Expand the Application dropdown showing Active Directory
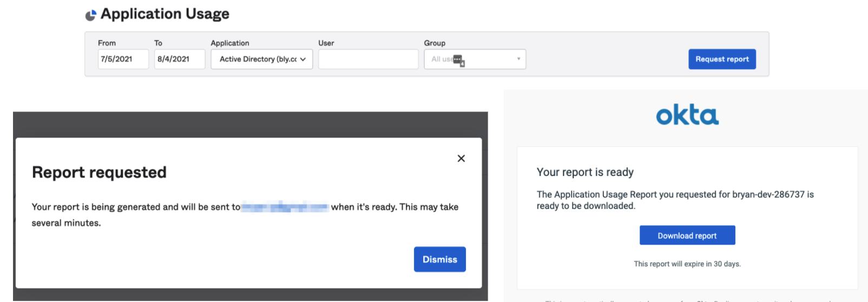The width and height of the screenshot is (868, 302). click(x=262, y=60)
